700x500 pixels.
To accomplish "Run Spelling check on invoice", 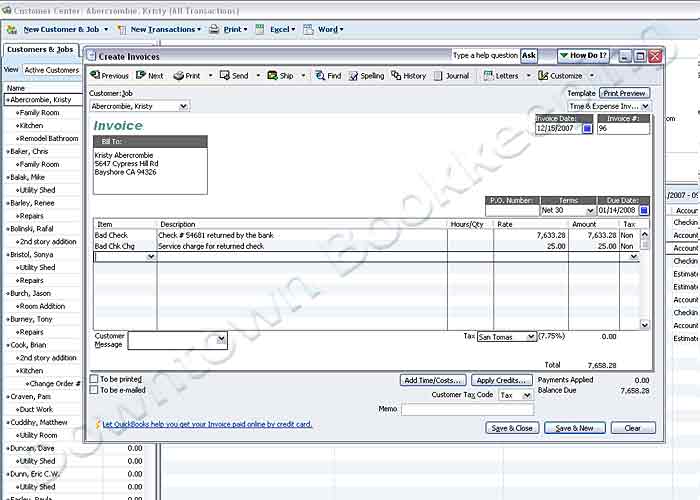I will [367, 75].
